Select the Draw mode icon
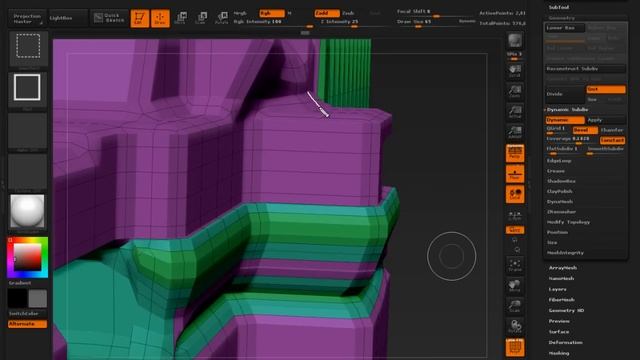The image size is (640, 360). point(160,18)
